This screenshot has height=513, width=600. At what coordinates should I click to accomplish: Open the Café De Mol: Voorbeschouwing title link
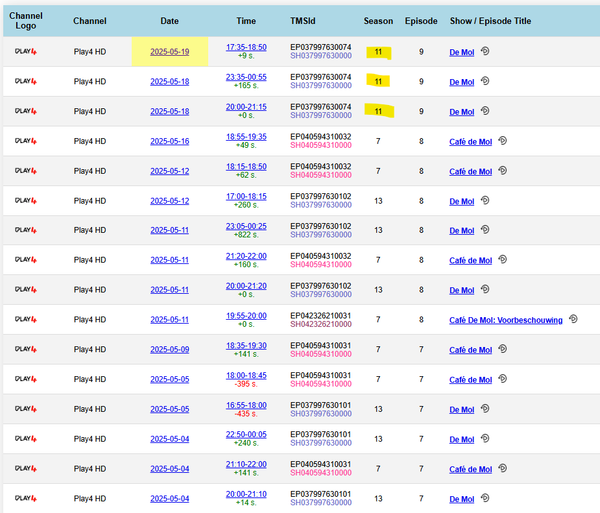[506, 320]
